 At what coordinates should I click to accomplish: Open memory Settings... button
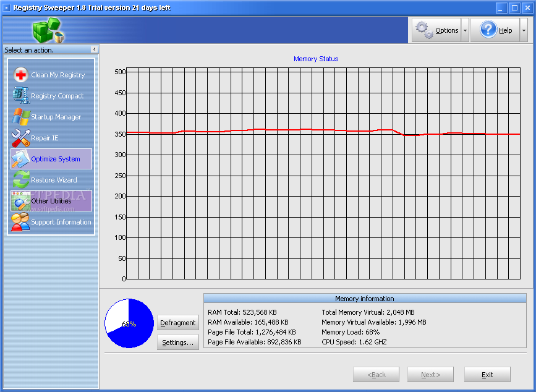[178, 343]
